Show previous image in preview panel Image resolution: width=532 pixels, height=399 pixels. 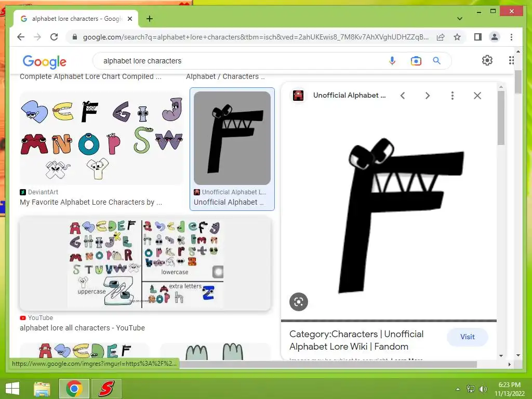coord(403,96)
